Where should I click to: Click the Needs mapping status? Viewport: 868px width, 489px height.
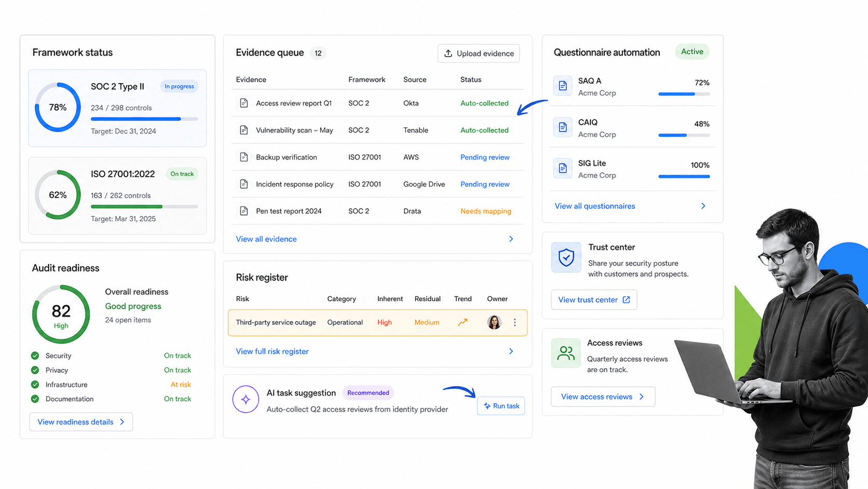click(486, 211)
